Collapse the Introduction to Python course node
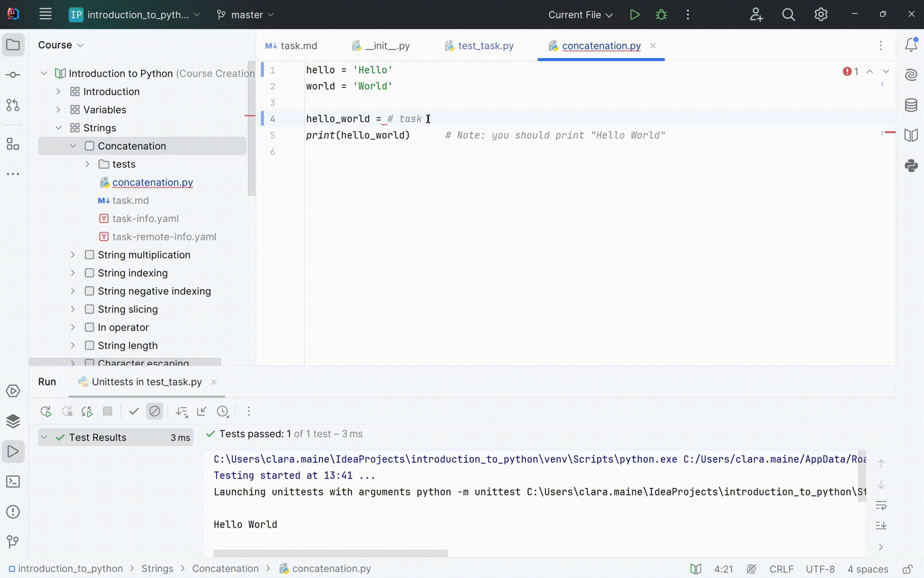The height and width of the screenshot is (578, 924). 44,73
